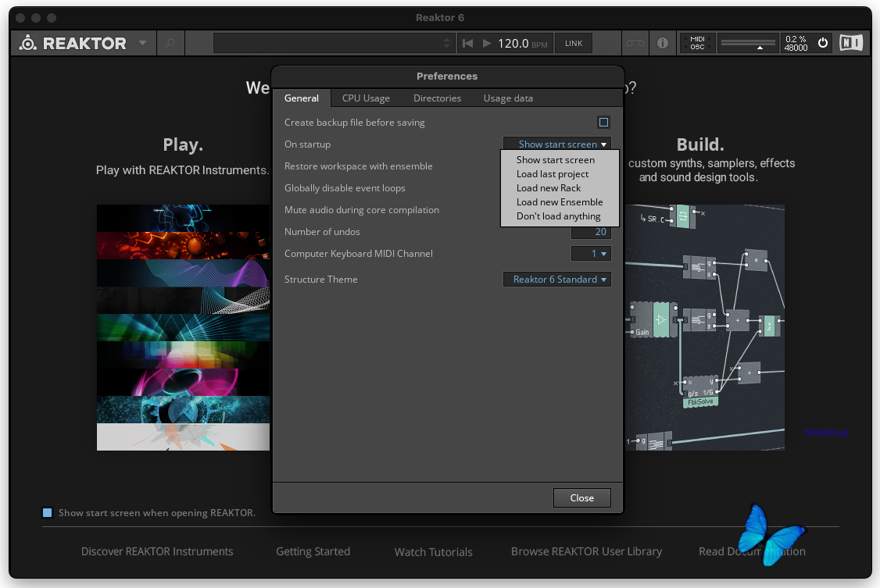Collapse the On startup dropdown

[x=557, y=144]
